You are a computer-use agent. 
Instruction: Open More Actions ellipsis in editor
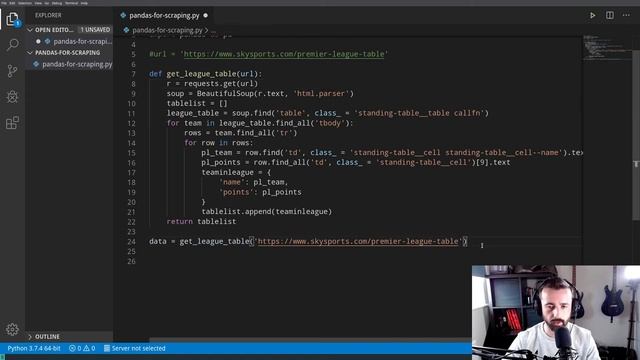626,16
